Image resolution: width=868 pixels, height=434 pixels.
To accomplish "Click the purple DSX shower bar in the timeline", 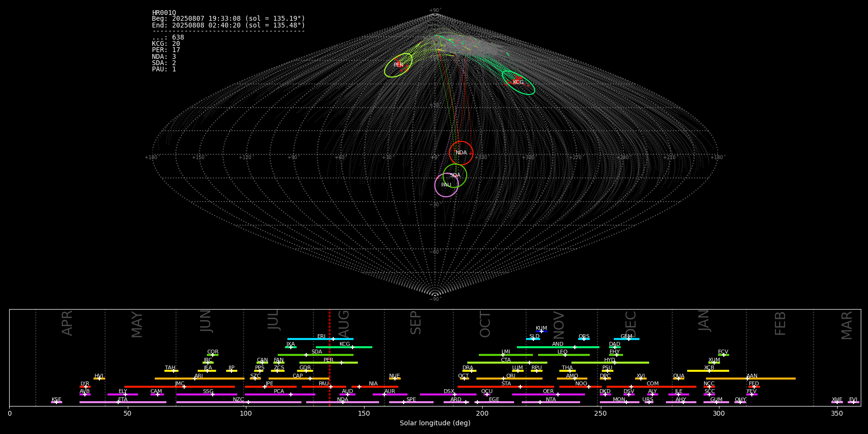I will click(448, 394).
